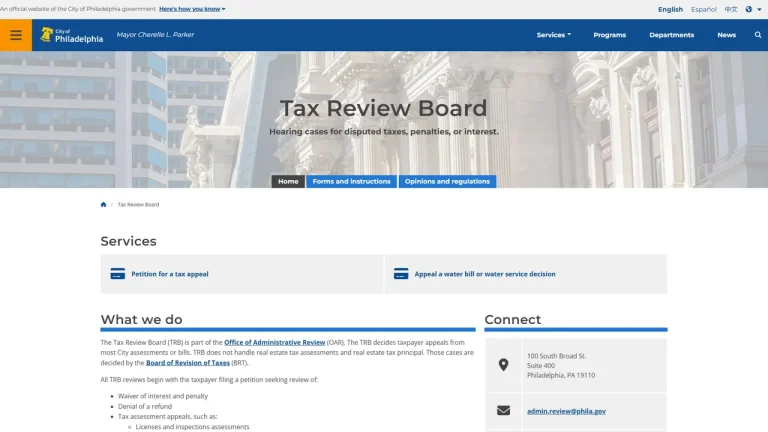Switch to Forms and instructions tab

(x=351, y=181)
